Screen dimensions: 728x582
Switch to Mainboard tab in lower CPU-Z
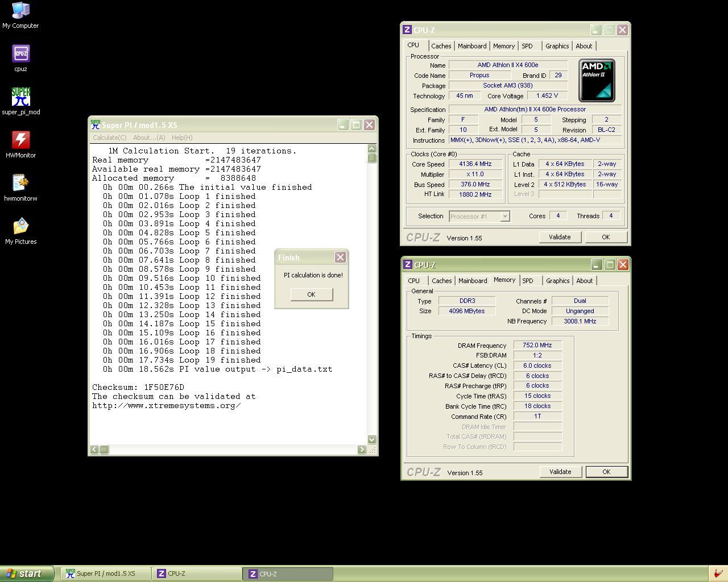(473, 281)
